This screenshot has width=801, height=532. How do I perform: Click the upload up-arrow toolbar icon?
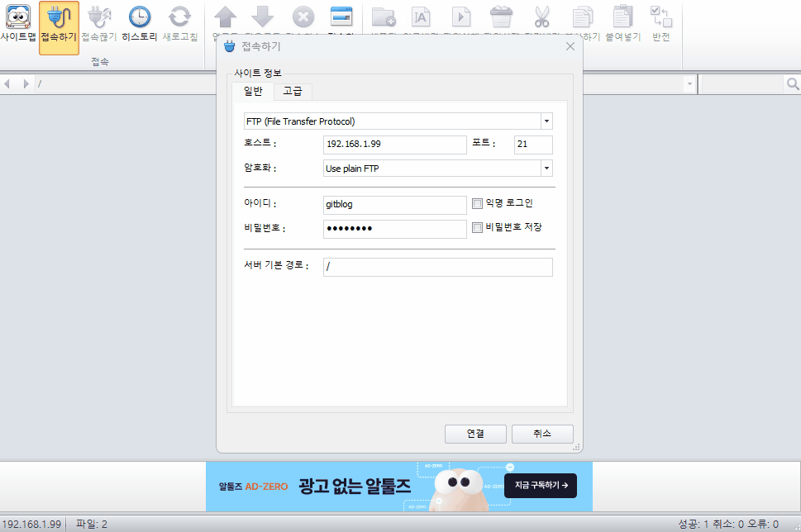pos(226,17)
